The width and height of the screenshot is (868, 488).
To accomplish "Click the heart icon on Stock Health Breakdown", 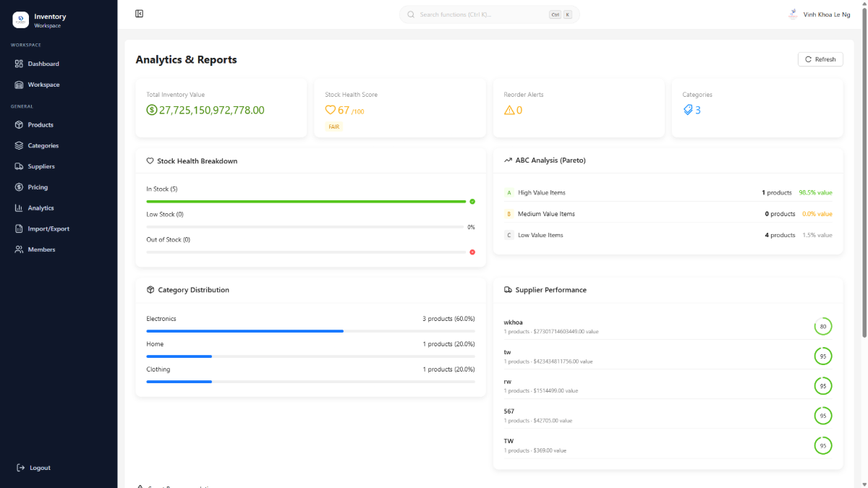I will 150,160.
